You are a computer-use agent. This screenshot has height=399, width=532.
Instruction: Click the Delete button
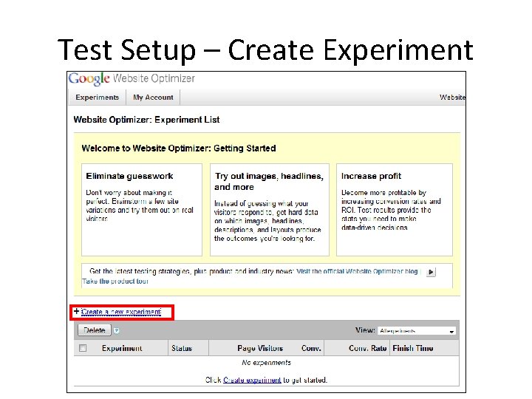coord(95,330)
